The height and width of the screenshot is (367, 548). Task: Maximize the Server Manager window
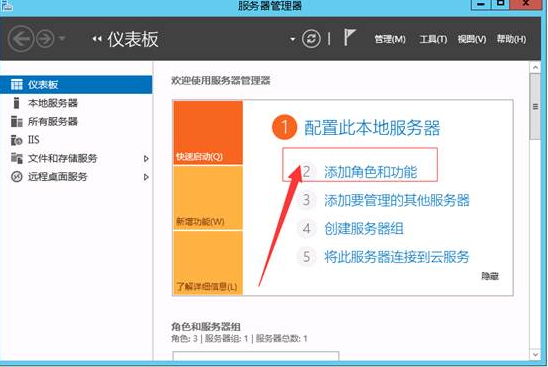click(x=501, y=5)
